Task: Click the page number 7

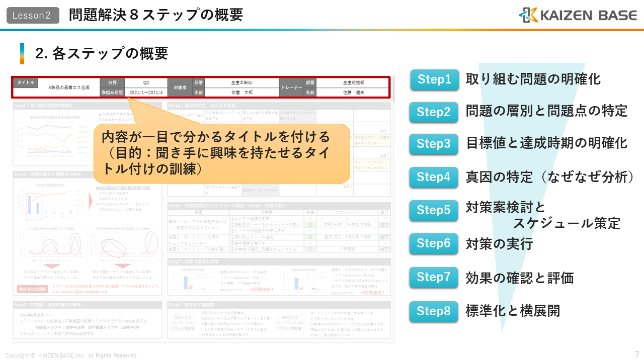Action: coord(637,354)
